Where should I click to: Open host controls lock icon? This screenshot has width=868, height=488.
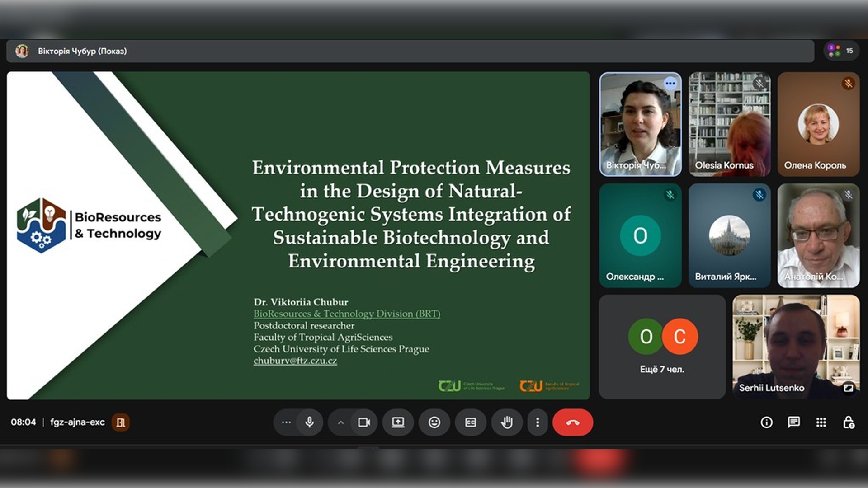coord(849,422)
